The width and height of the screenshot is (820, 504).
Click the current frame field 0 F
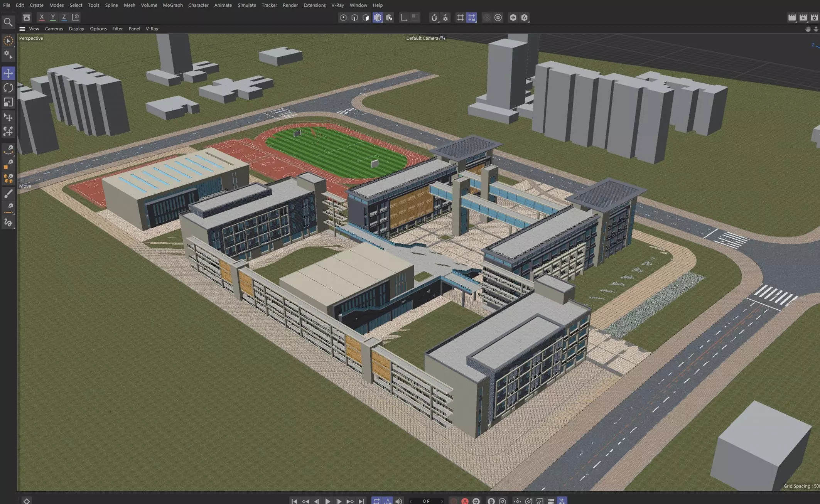coord(426,501)
